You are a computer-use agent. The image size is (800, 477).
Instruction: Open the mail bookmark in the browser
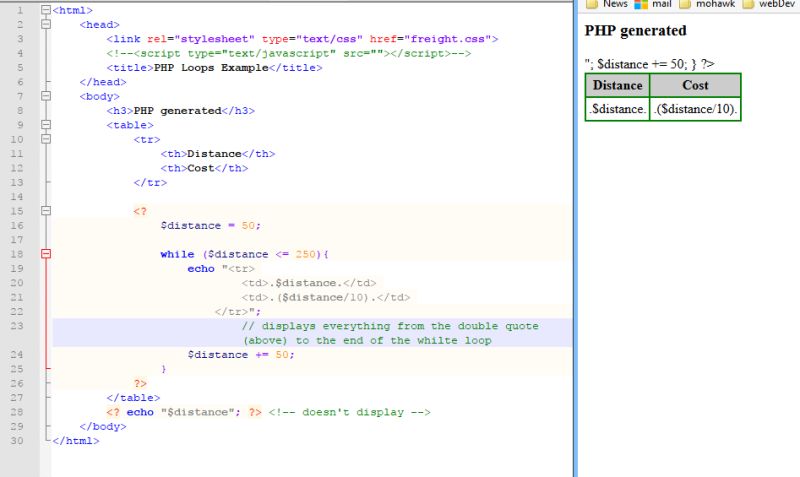pyautogui.click(x=653, y=4)
